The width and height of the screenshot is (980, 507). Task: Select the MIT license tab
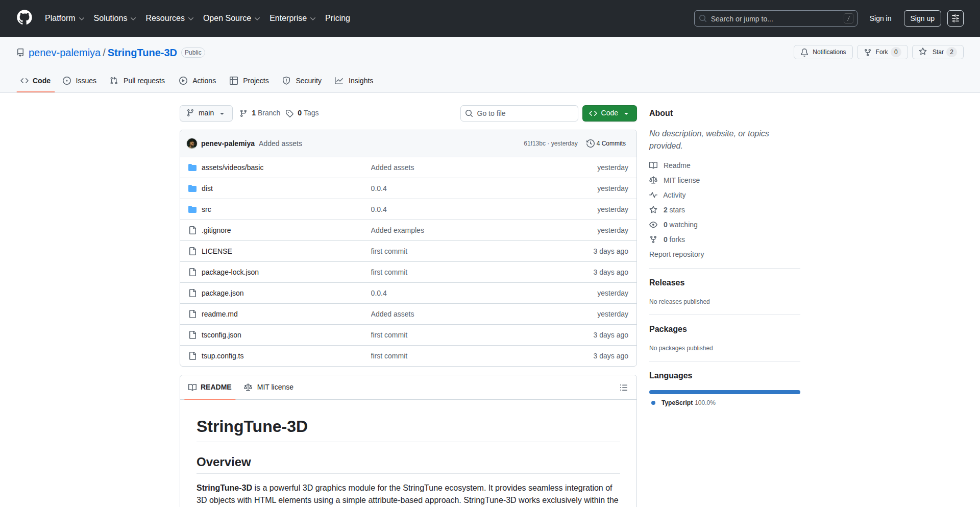[x=269, y=387]
